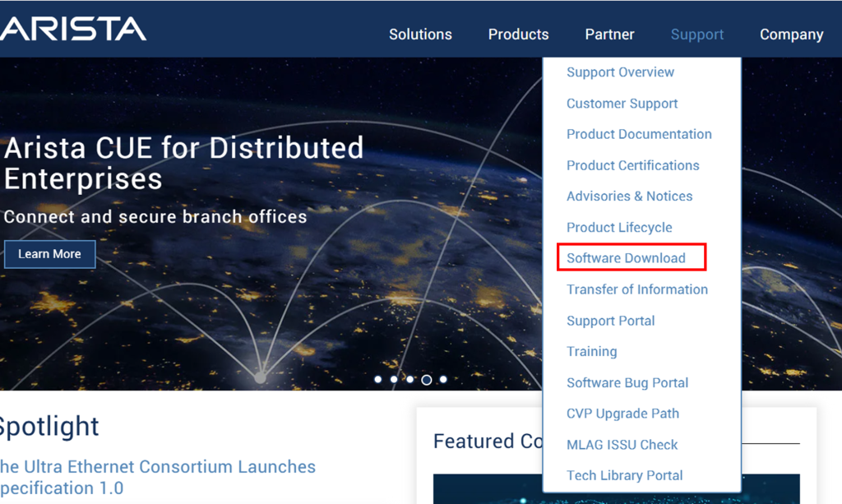Choose CVP Upgrade Path
Screen dimensions: 842x504
tap(622, 414)
